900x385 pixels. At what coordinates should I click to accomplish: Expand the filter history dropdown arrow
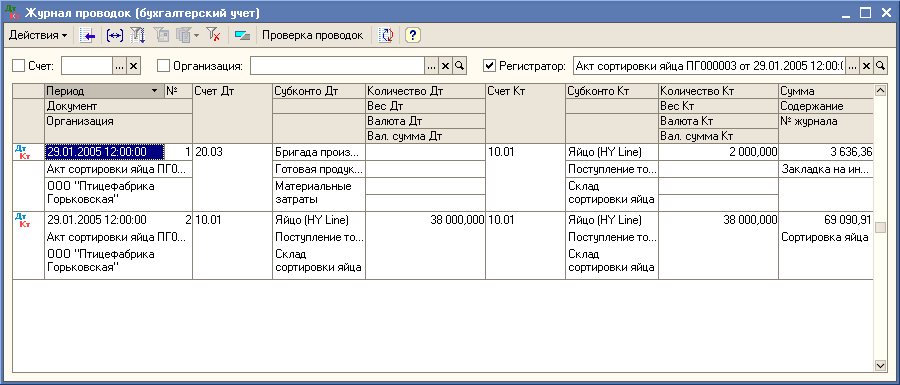click(196, 36)
